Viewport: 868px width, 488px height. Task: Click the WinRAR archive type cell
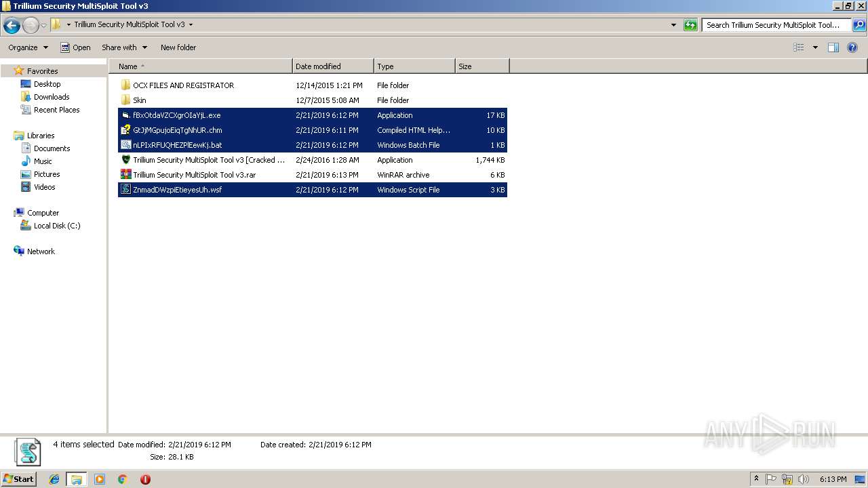click(x=403, y=175)
